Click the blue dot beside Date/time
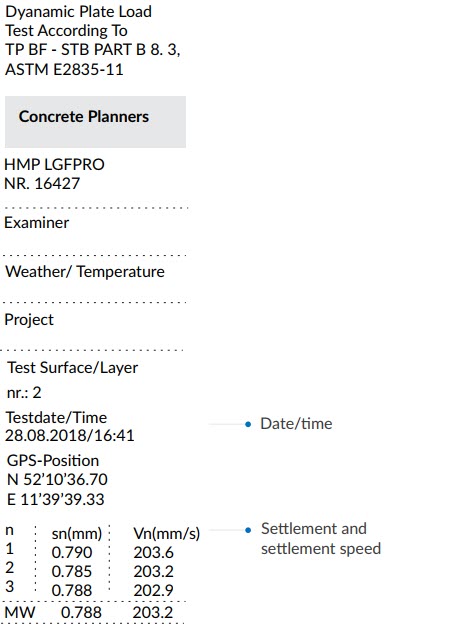This screenshot has width=466, height=629. pyautogui.click(x=248, y=424)
